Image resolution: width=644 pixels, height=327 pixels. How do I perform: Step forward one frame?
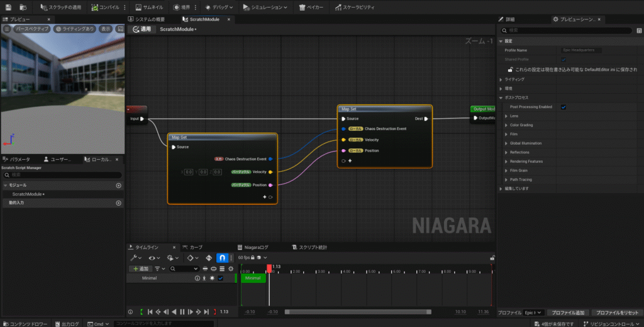(x=190, y=312)
